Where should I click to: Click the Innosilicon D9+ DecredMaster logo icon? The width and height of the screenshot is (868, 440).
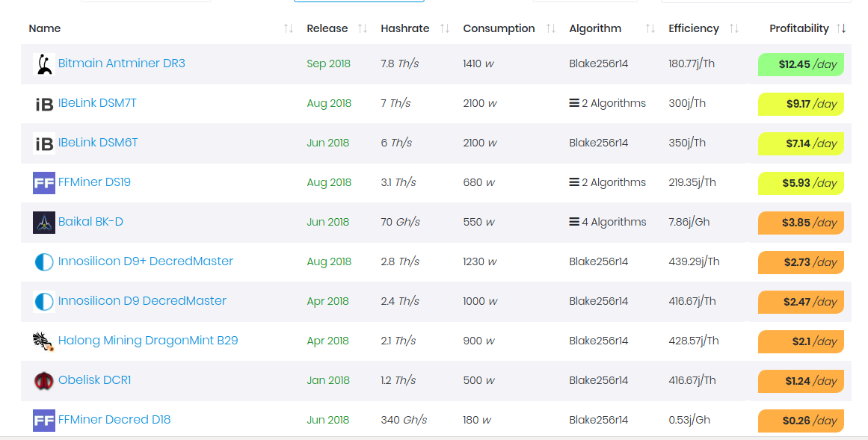(43, 262)
